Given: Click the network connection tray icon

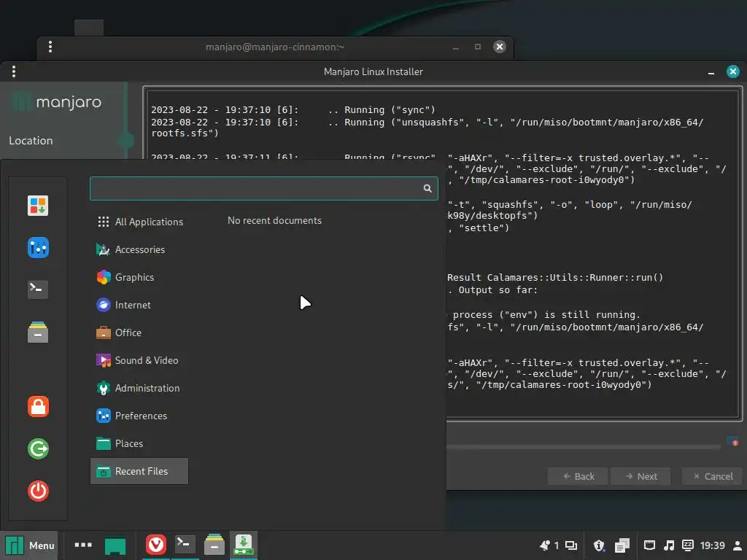Looking at the screenshot, I should (649, 545).
